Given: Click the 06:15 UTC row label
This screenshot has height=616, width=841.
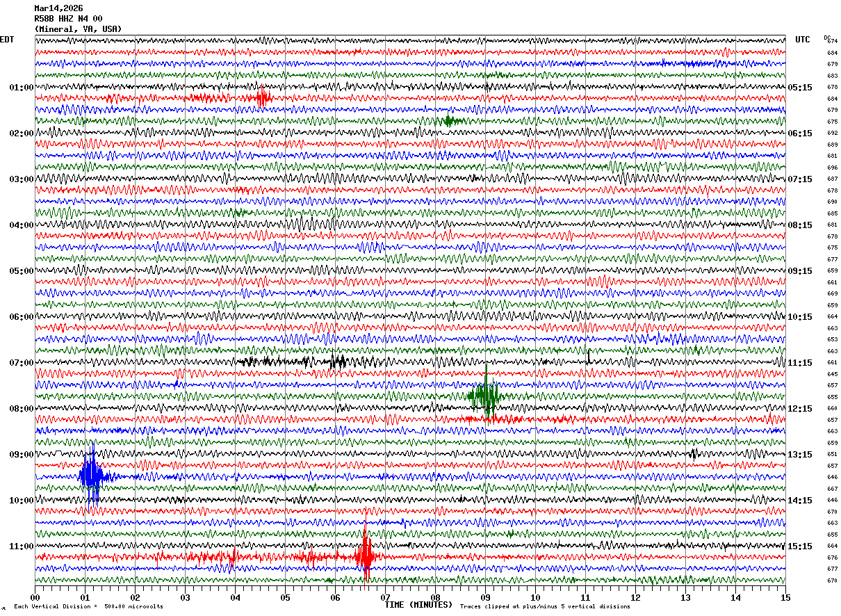Looking at the screenshot, I should (800, 133).
